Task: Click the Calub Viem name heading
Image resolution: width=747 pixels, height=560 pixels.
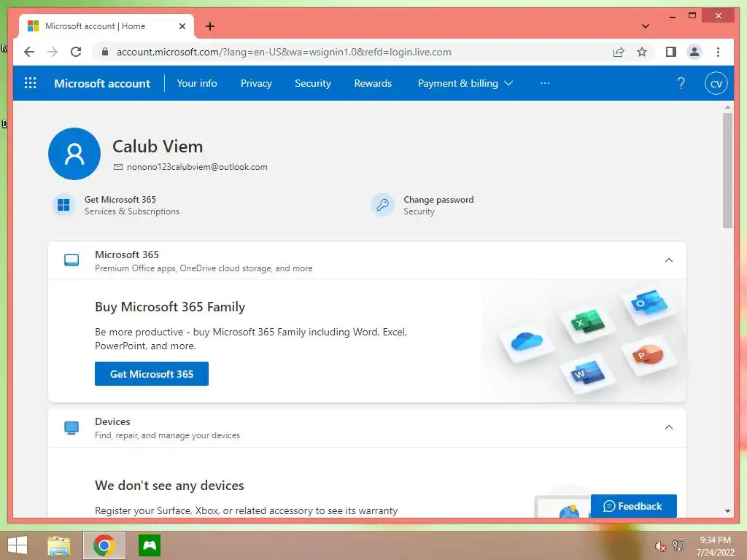Action: pyautogui.click(x=158, y=146)
